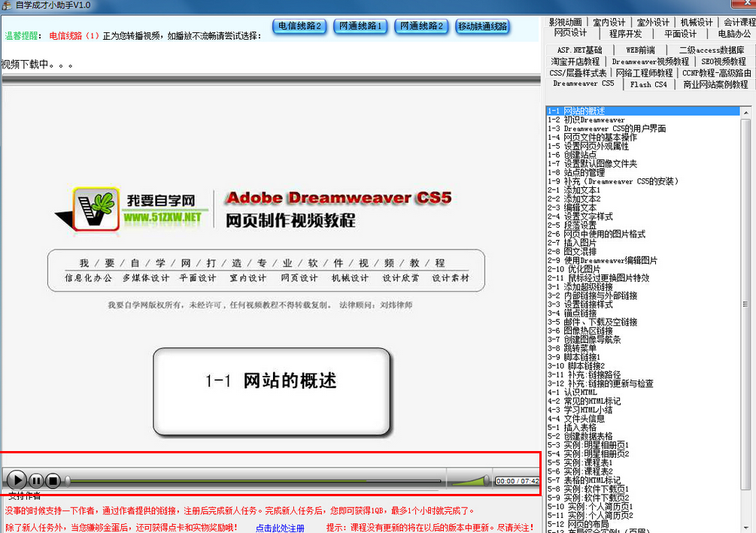Select lesson 2-10 优化图片
The height and width of the screenshot is (533, 756).
[642, 269]
